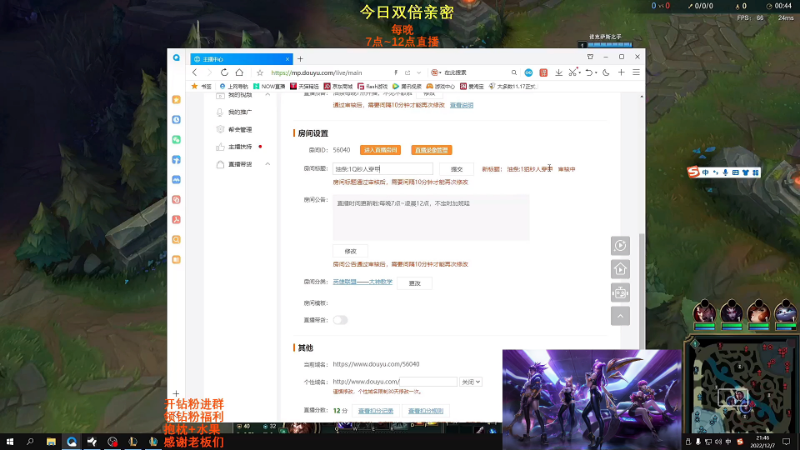Open the taskbar clock and date

point(763,441)
